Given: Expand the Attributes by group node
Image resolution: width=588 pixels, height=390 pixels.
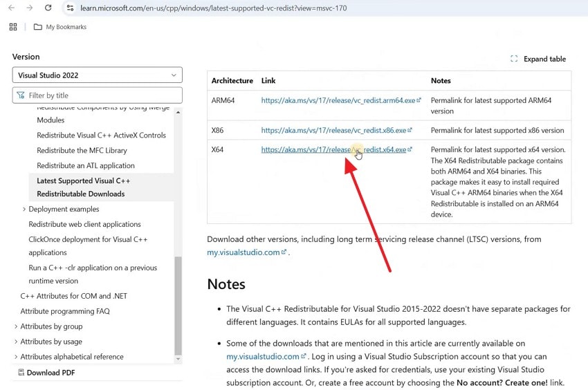Looking at the screenshot, I should (16, 326).
